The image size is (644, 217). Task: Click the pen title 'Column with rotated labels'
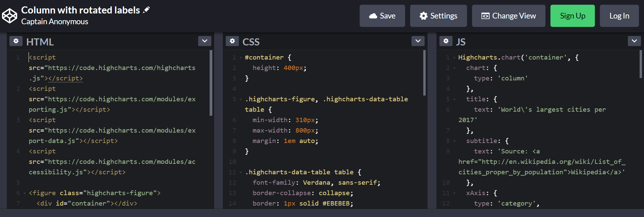point(80,10)
